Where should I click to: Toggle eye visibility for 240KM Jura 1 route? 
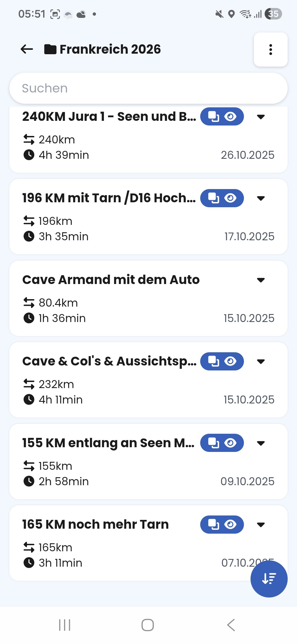point(230,116)
